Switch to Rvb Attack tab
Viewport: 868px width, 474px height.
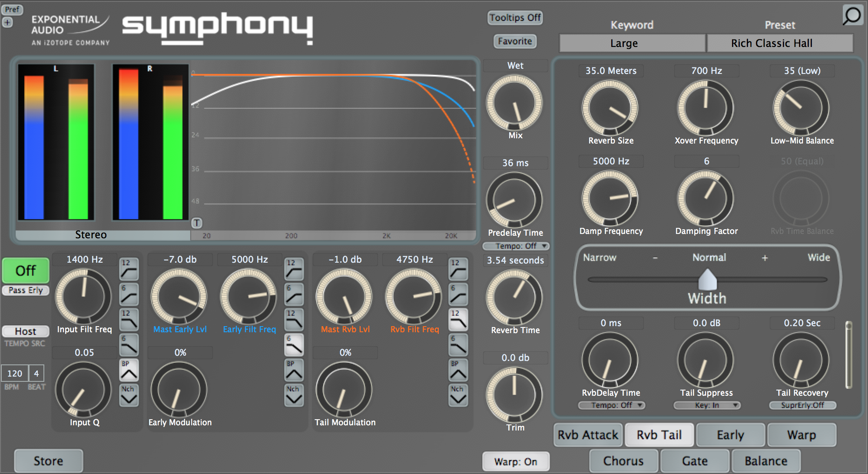tap(588, 435)
